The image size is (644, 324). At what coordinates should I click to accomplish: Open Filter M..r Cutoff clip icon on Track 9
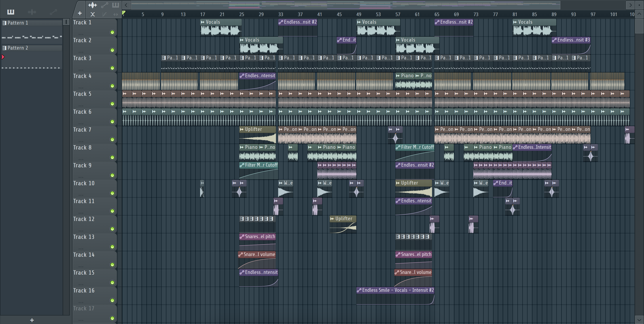(x=242, y=165)
